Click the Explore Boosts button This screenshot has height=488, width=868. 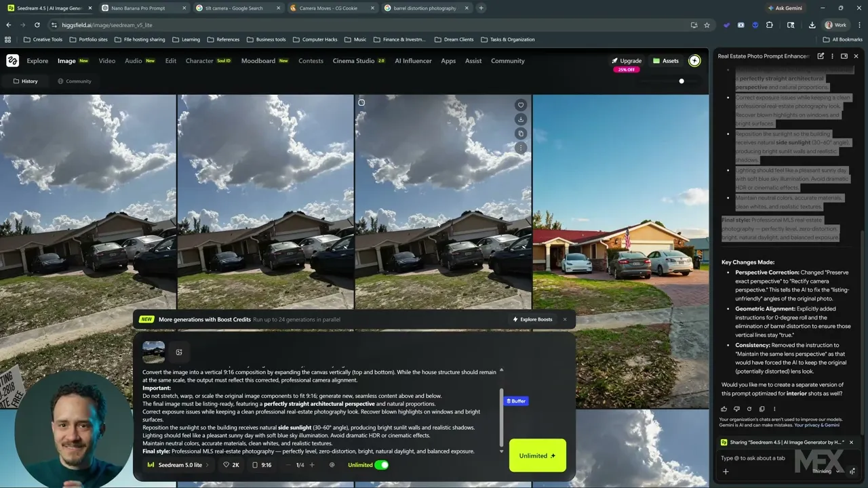(x=532, y=319)
